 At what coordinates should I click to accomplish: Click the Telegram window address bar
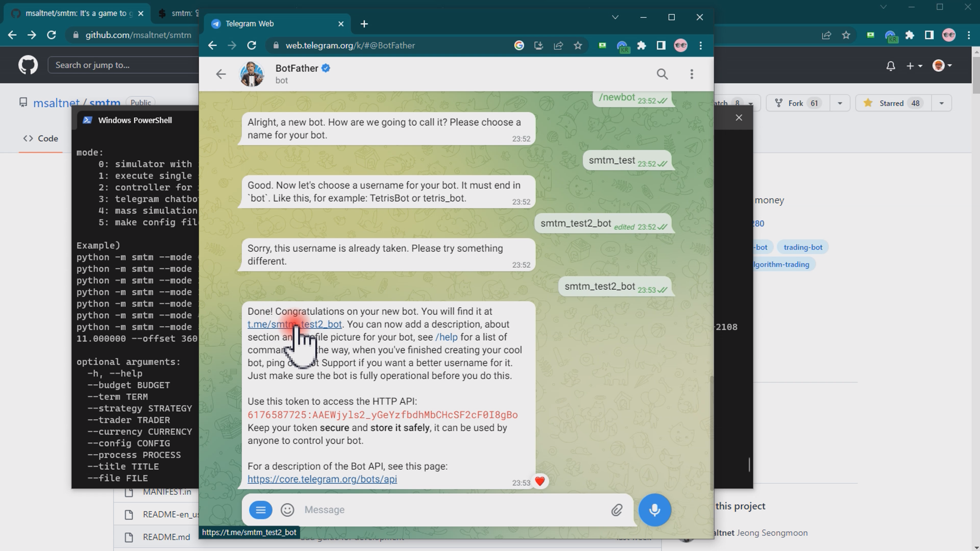tap(388, 45)
